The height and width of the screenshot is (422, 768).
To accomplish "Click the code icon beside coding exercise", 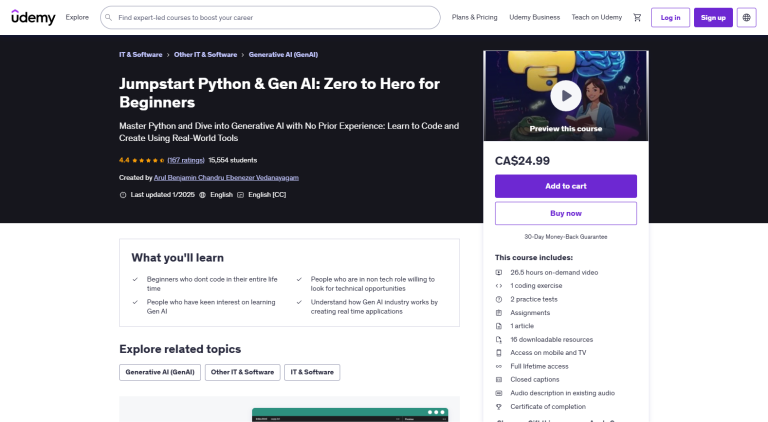I will [499, 286].
